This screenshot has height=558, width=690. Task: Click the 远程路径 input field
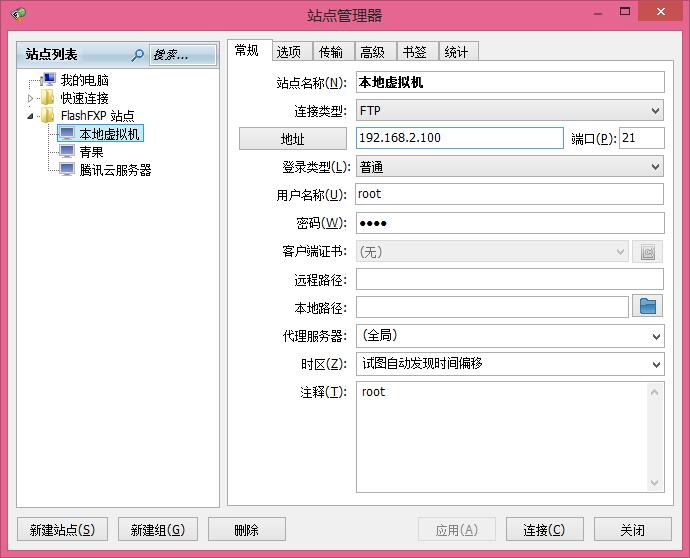pos(510,279)
